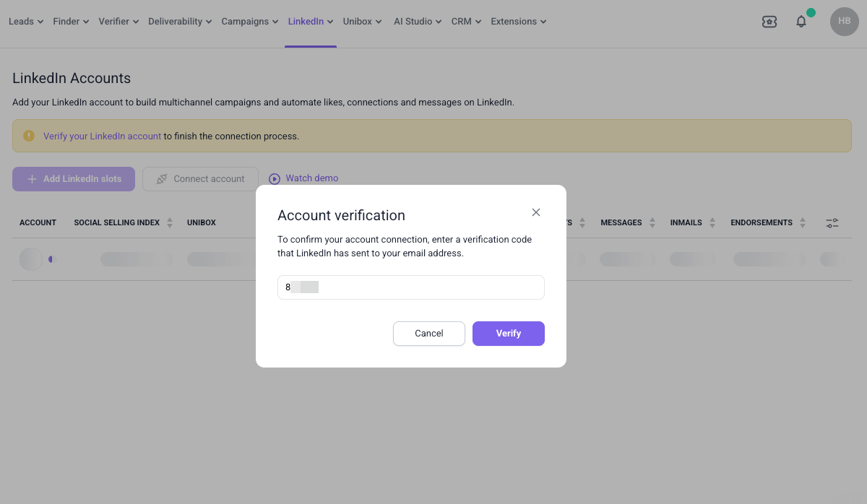This screenshot has height=504, width=867.
Task: Open table column settings icon
Action: coord(832,223)
